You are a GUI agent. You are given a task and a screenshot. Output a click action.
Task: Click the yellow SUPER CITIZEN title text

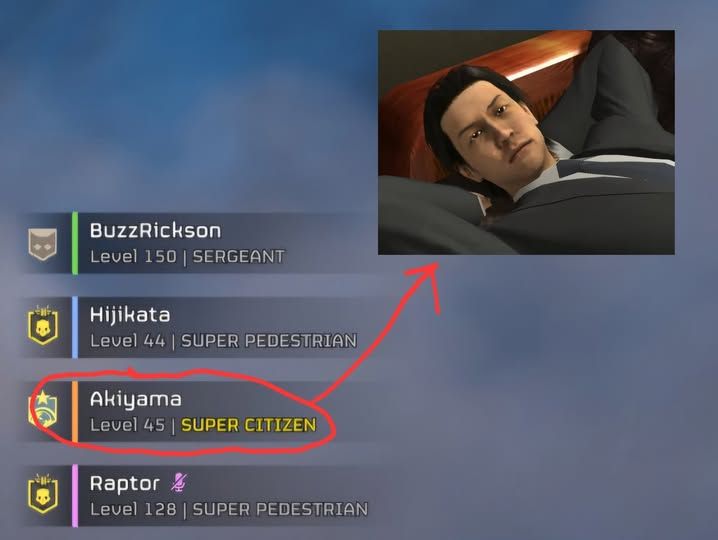click(249, 425)
